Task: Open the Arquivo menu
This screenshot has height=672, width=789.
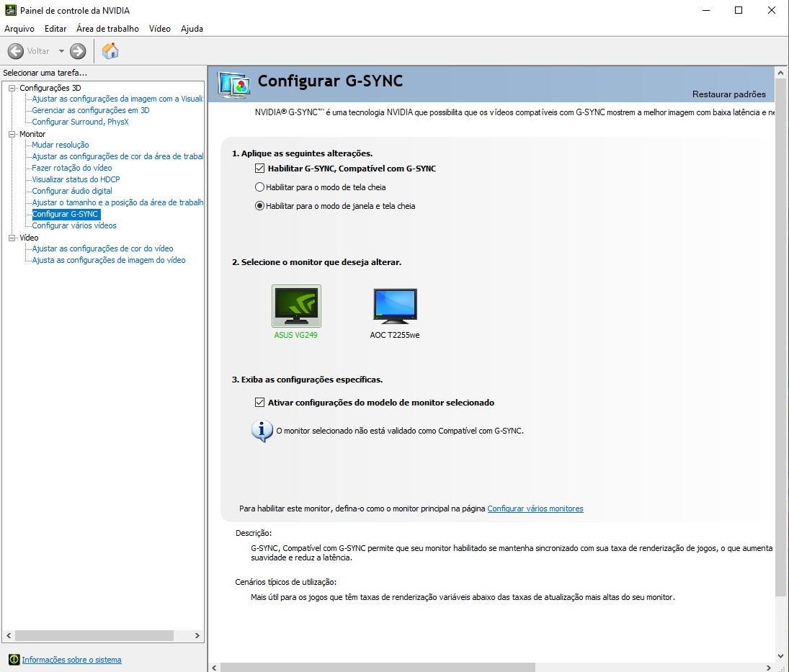Action: 19,29
